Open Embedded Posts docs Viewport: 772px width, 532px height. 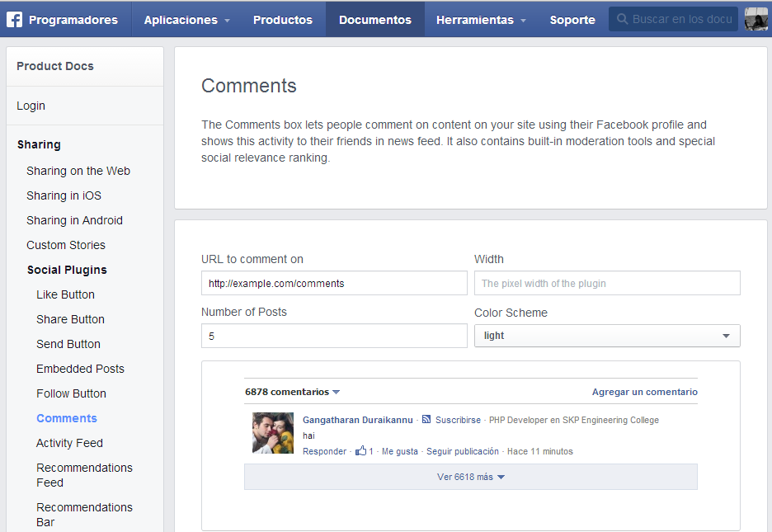coord(80,369)
